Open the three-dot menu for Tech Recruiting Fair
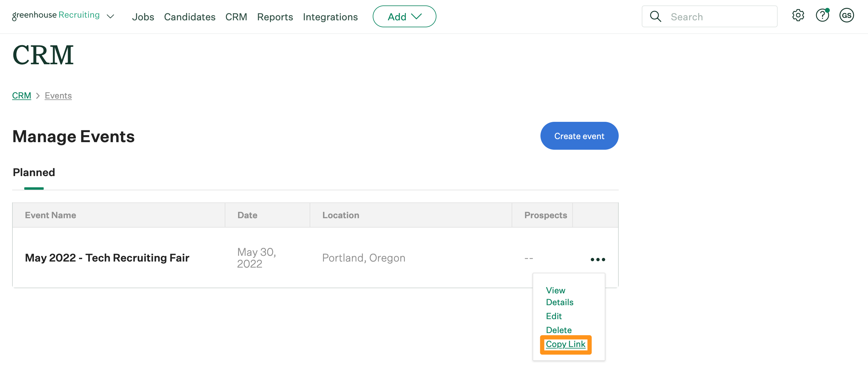The image size is (868, 377). [598, 259]
